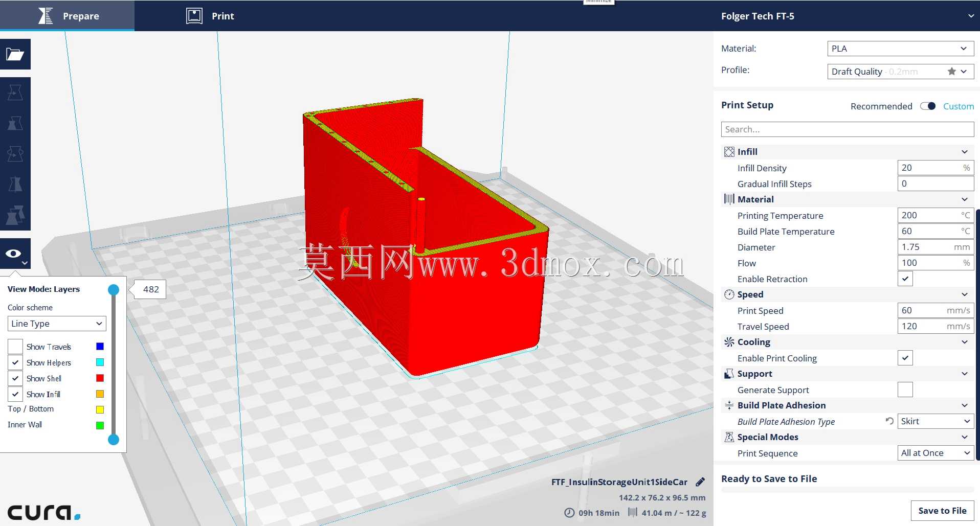980x526 pixels.
Task: Click the Custom setup label
Action: click(959, 106)
